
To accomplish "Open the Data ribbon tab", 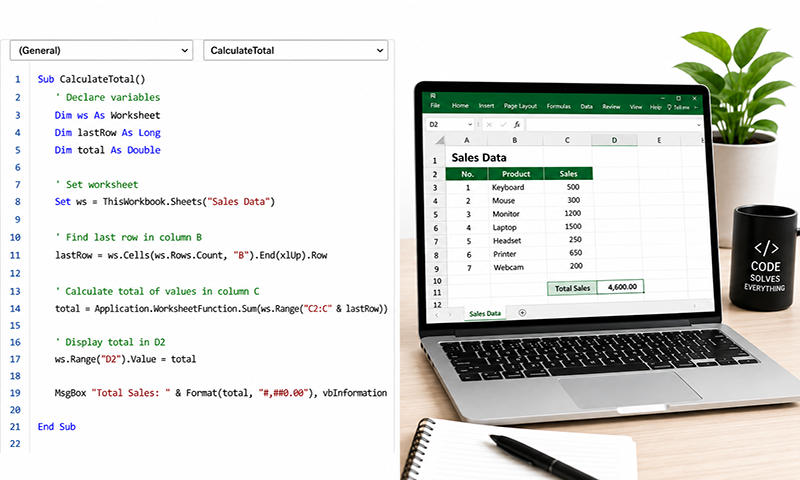I will pos(587,107).
